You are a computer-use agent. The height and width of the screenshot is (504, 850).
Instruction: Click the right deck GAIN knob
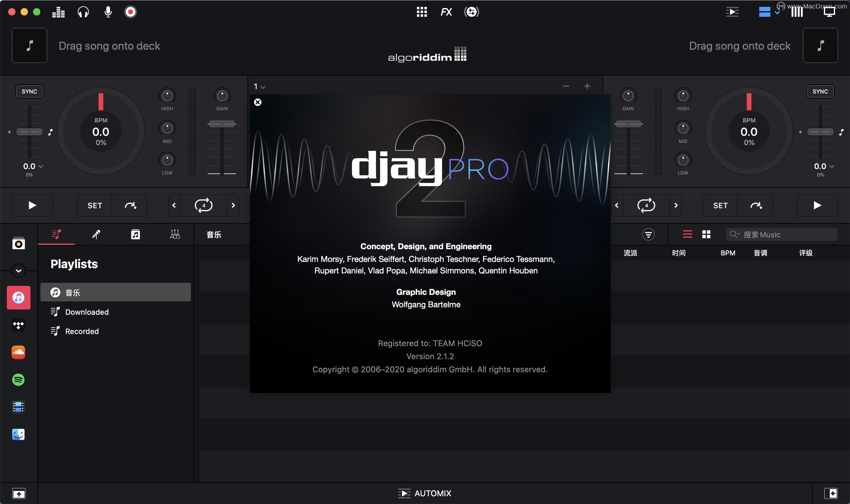(x=628, y=96)
